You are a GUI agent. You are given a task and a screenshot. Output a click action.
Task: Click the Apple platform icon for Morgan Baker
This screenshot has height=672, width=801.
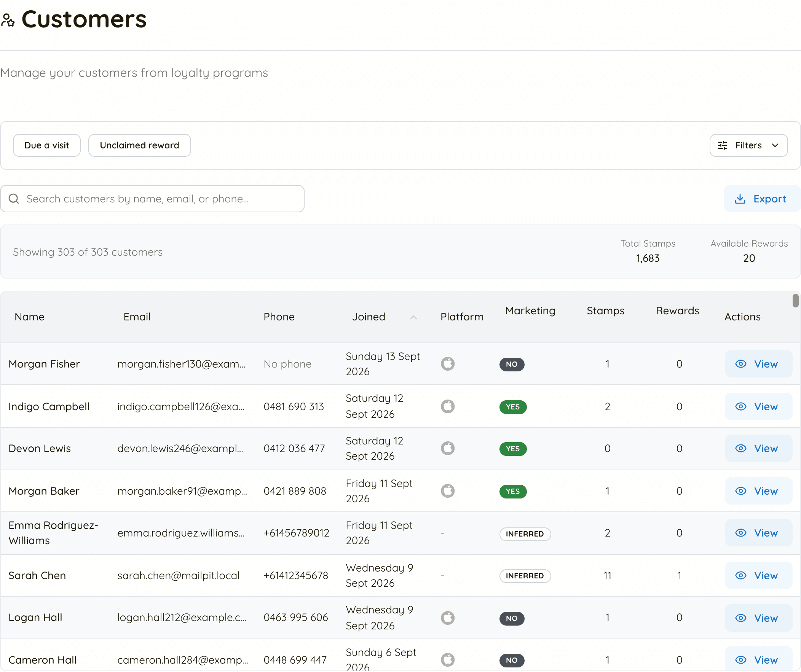(447, 491)
